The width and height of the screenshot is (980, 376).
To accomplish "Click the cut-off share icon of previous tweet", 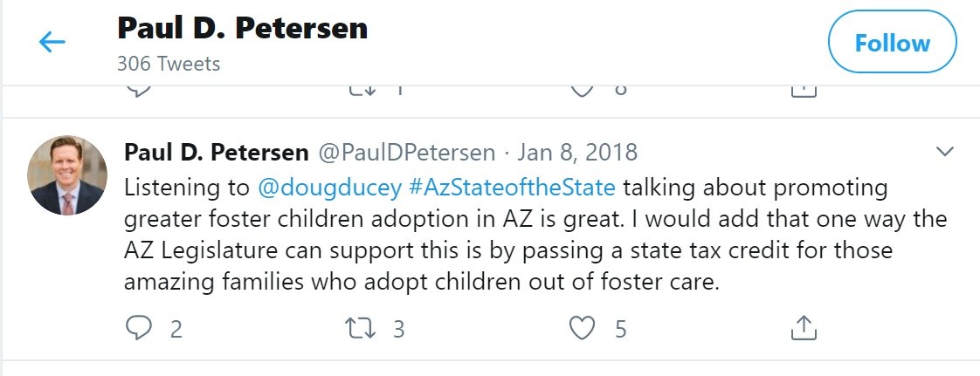I will coord(803,89).
